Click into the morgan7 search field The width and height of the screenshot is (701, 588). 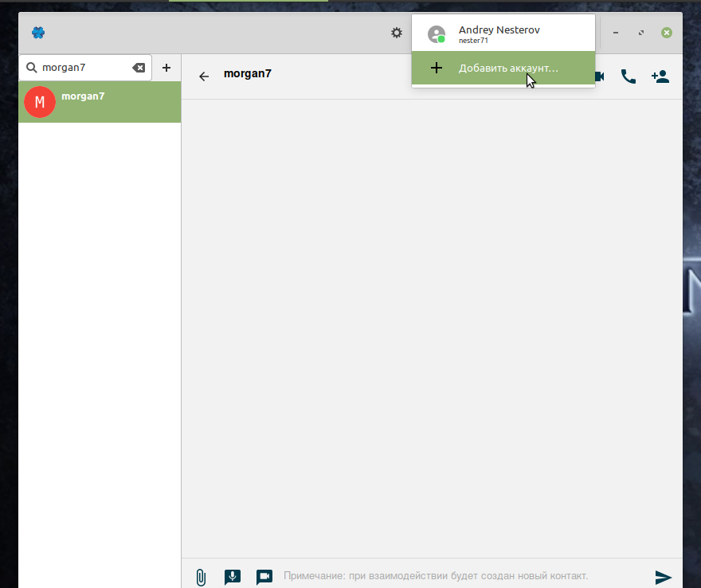coord(84,68)
